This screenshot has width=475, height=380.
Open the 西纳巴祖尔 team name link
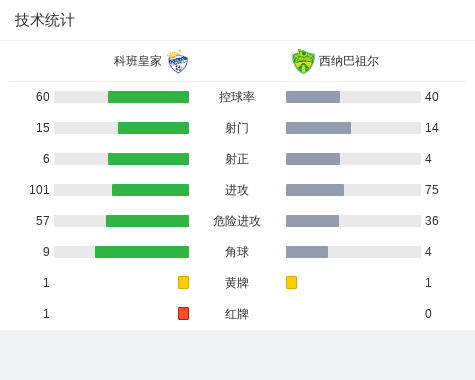coord(349,61)
